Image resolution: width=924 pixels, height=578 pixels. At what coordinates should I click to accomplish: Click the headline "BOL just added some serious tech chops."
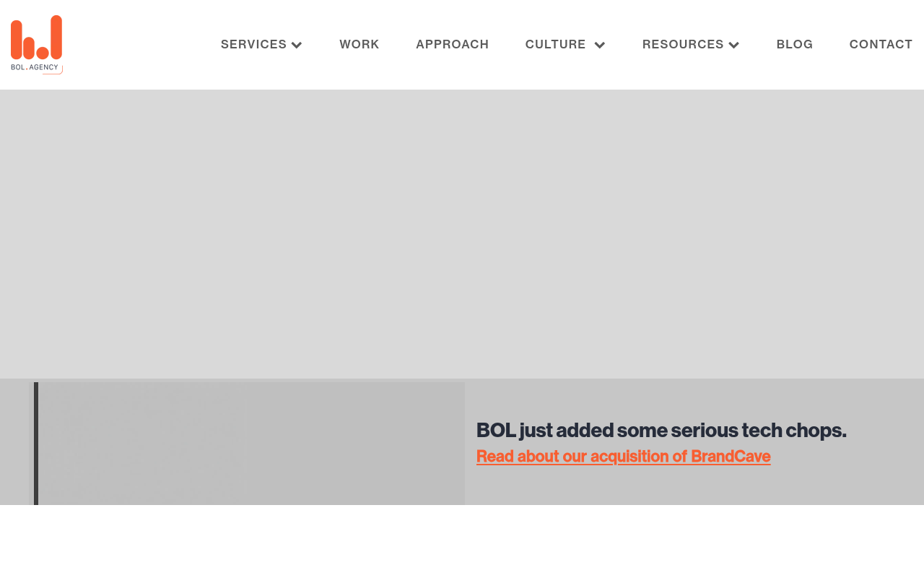tap(661, 430)
